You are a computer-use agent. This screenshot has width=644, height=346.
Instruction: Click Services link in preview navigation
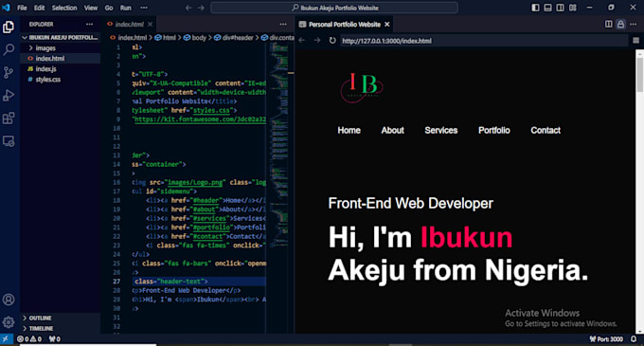440,130
